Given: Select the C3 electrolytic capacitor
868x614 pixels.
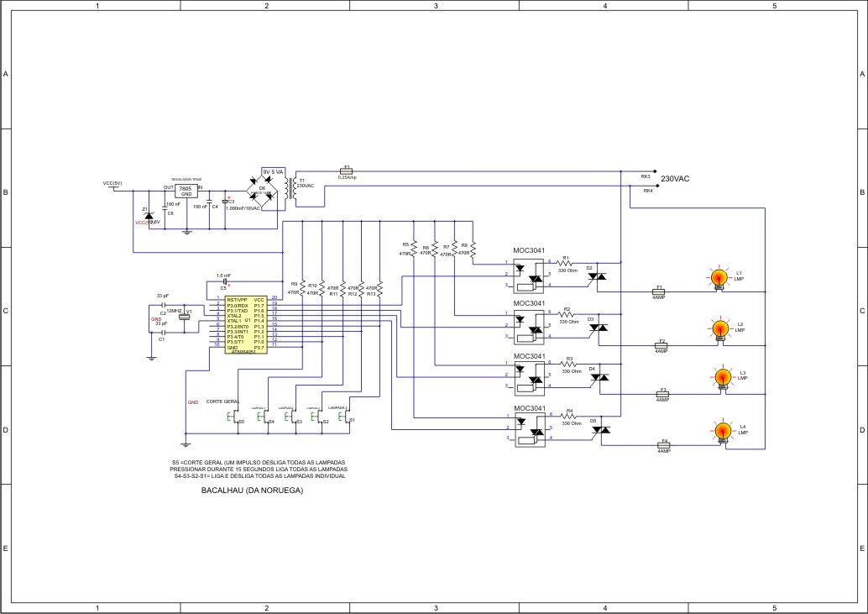Looking at the screenshot, I should [x=224, y=202].
